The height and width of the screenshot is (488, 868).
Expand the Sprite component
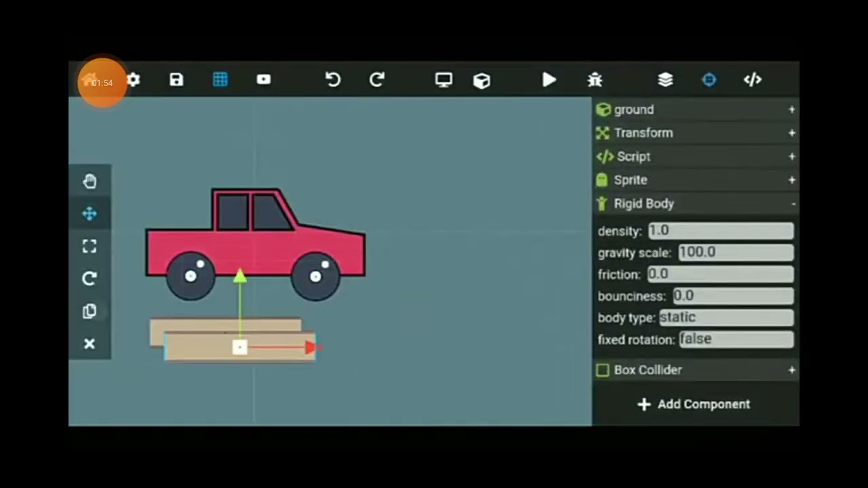pos(696,180)
